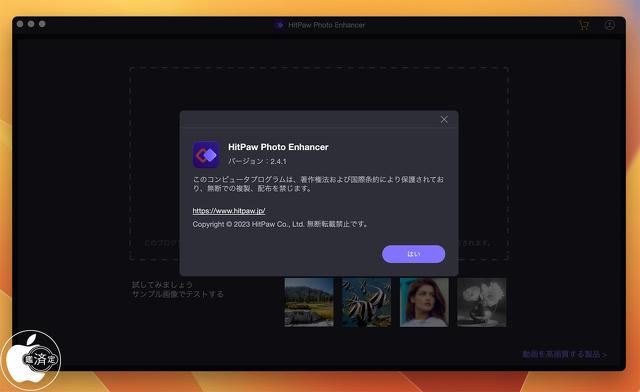
Task: Select the woman portrait sample image
Action: (x=424, y=302)
